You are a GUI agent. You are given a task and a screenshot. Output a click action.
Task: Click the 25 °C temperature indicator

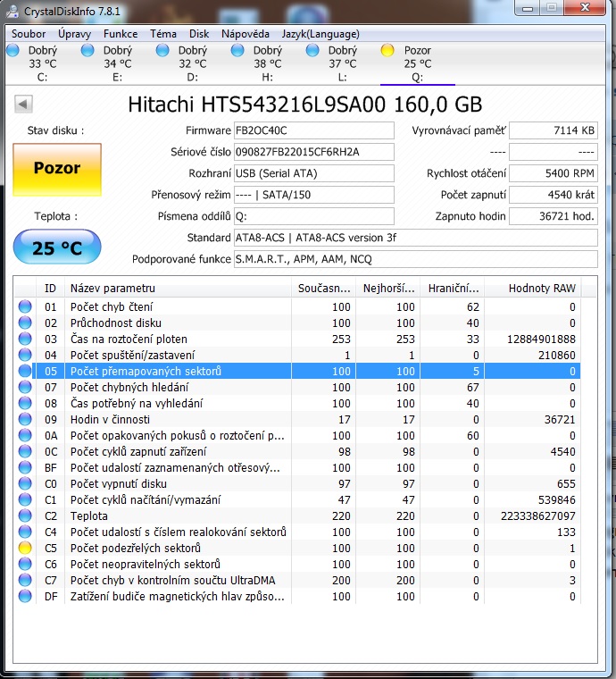(57, 247)
